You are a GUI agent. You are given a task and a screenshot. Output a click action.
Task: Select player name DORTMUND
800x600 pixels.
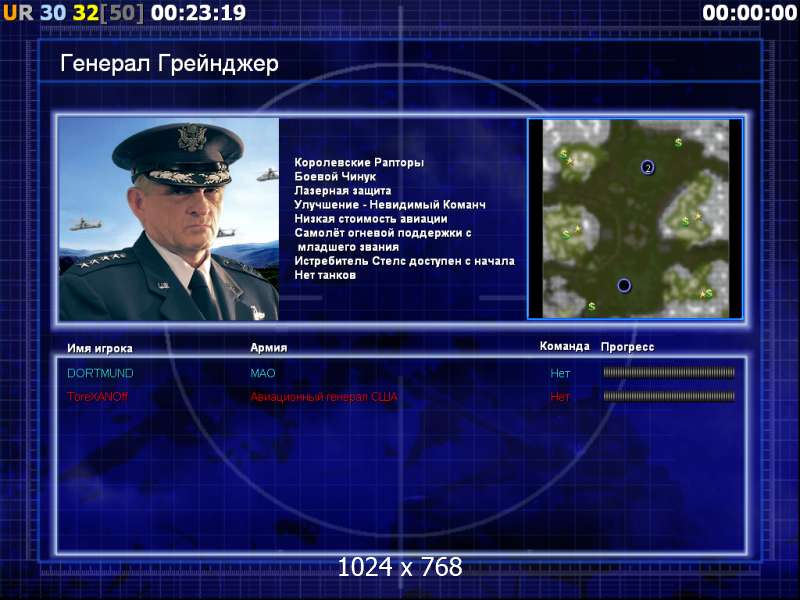(101, 373)
